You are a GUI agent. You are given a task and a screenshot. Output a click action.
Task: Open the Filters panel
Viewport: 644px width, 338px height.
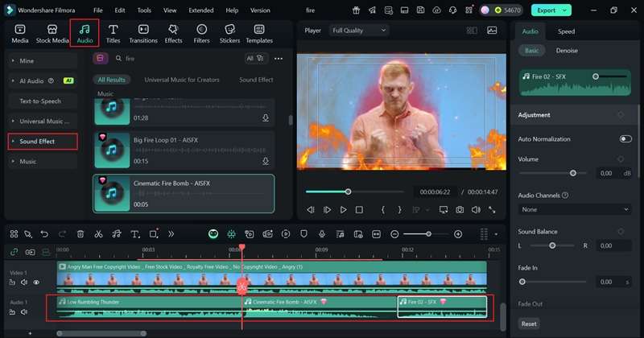click(201, 34)
